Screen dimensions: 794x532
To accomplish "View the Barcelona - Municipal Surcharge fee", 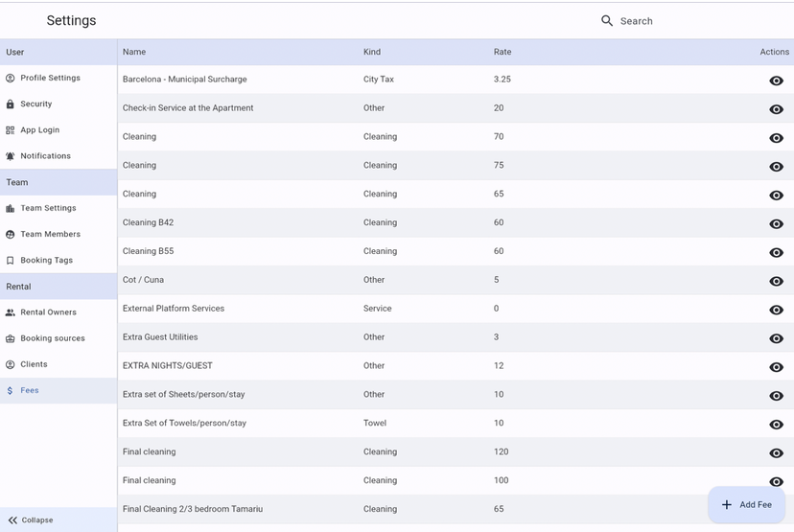I will [x=776, y=81].
